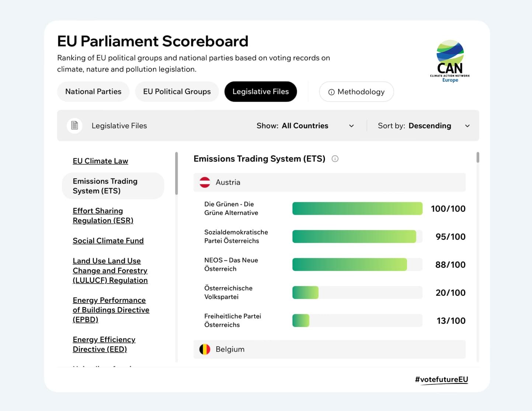
Task: View the LULUCF Regulation scores
Action: (x=110, y=270)
